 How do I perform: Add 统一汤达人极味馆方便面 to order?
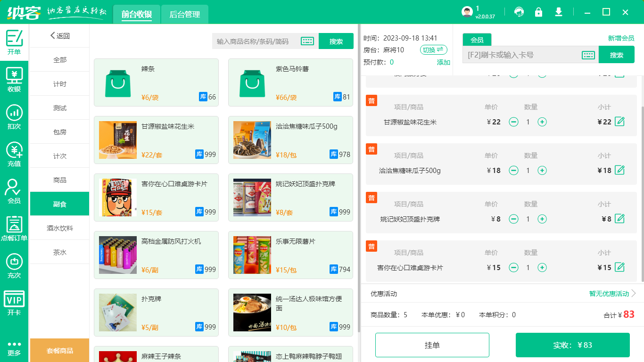290,313
